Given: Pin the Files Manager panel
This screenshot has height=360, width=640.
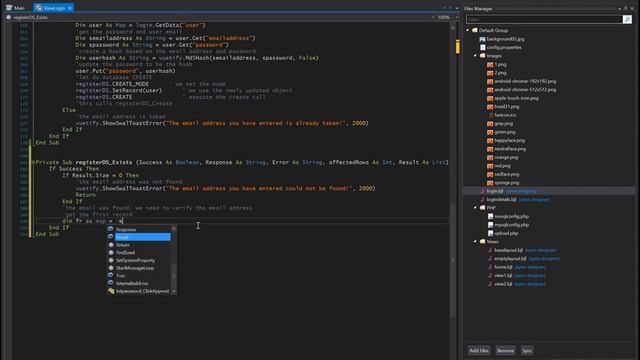Looking at the screenshot, I should tap(626, 8).
